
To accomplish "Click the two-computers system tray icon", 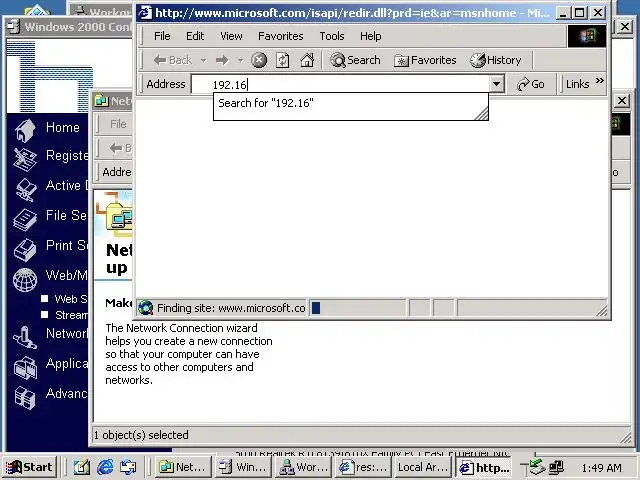I will coord(556,467).
